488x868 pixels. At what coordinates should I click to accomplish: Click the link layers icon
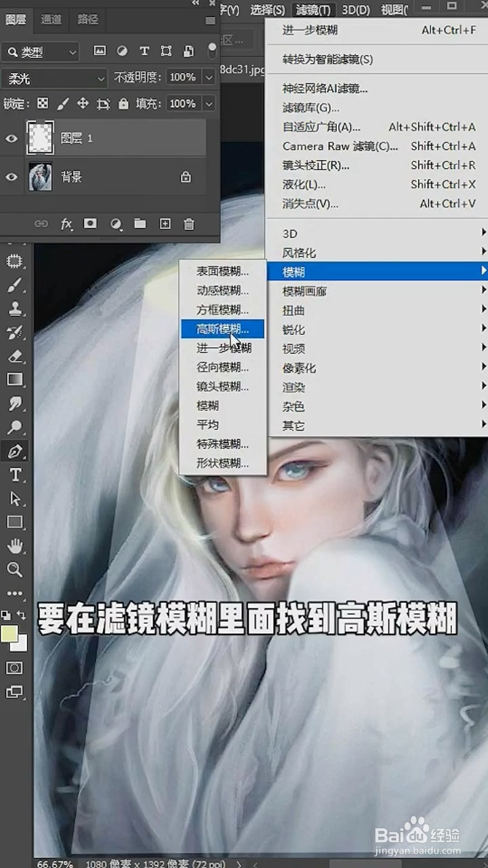pyautogui.click(x=41, y=224)
